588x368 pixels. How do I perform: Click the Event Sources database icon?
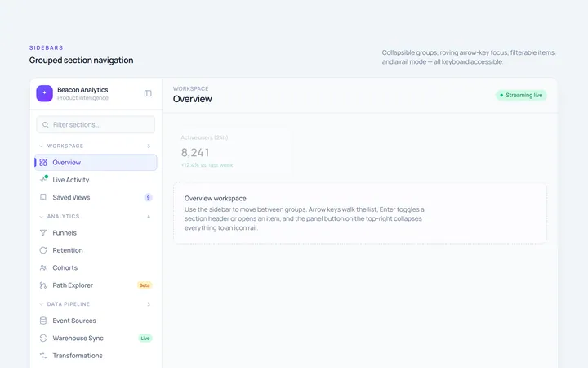coord(43,321)
